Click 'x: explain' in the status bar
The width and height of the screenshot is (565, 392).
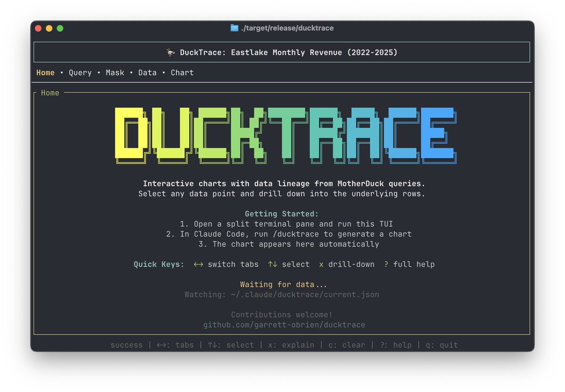[x=291, y=345]
